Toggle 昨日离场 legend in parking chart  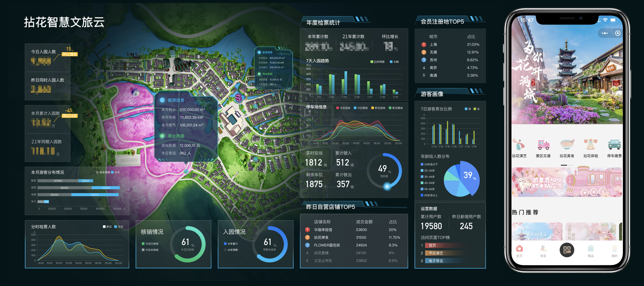tap(396, 108)
